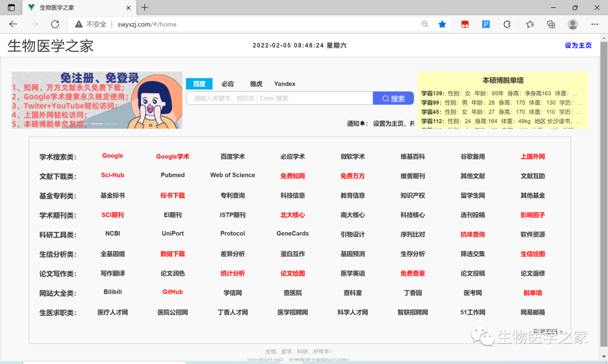Open the 影响因子 link
Viewport: 608px width, 364px height.
point(533,215)
